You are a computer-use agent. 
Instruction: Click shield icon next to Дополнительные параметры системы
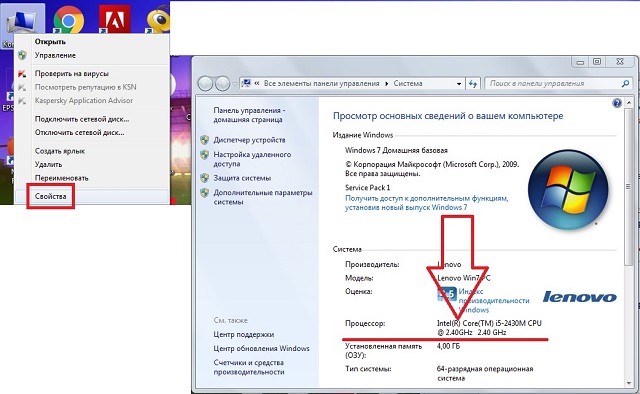coord(204,193)
